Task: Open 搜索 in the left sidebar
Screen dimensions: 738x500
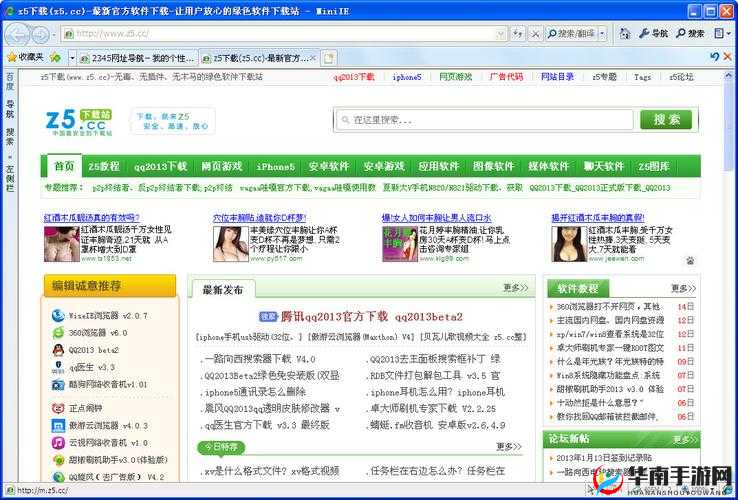Action: point(10,136)
